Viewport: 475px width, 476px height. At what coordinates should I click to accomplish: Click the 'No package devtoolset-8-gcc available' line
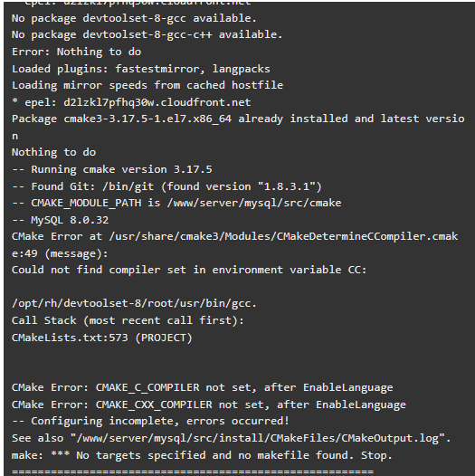(134, 18)
